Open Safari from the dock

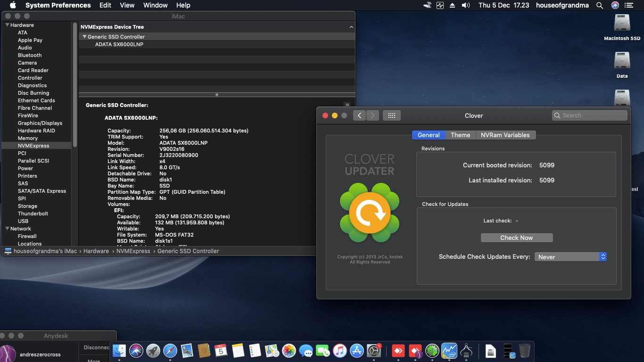point(170,351)
